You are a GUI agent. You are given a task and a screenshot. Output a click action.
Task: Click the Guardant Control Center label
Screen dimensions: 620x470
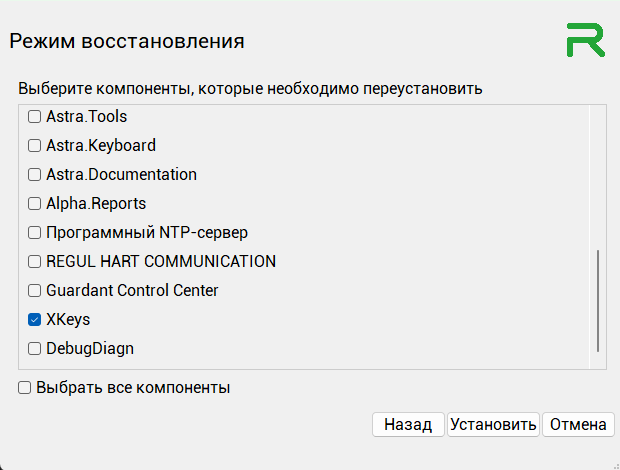click(x=132, y=291)
